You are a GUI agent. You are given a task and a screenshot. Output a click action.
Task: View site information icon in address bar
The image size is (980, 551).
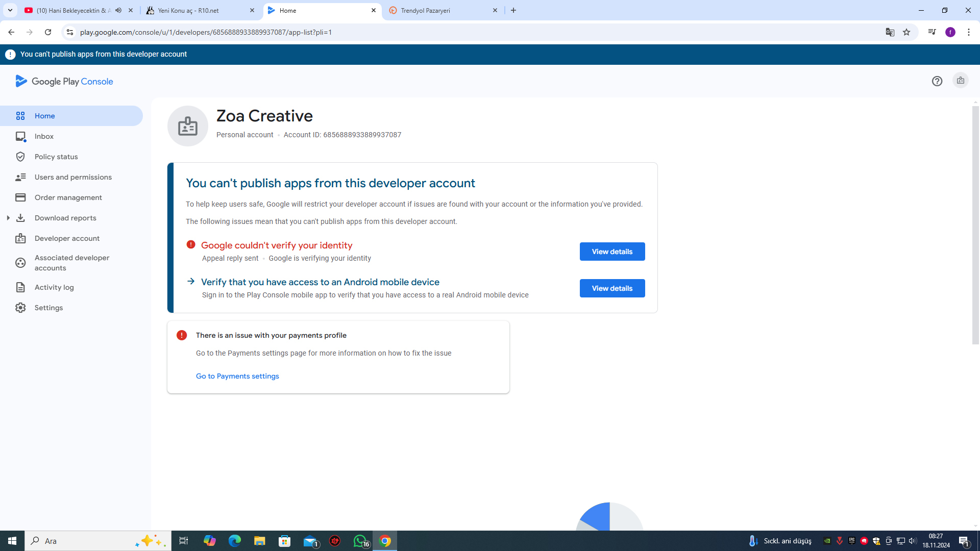pos(70,32)
